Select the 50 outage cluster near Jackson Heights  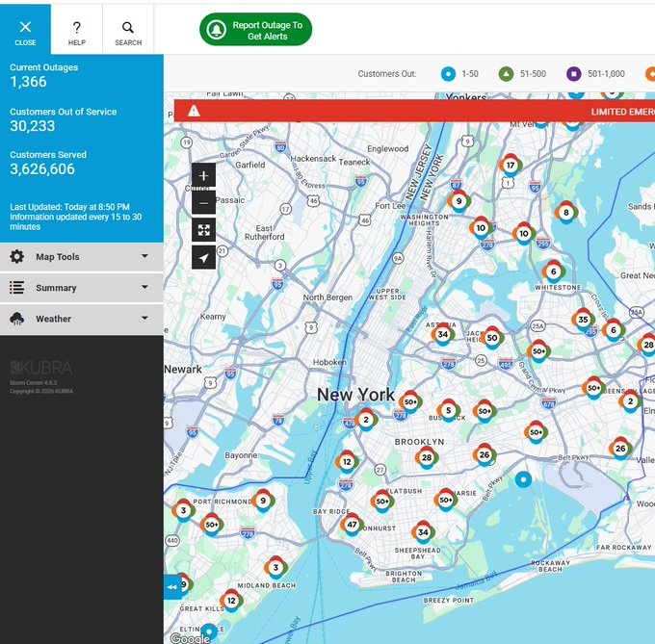[x=492, y=338]
